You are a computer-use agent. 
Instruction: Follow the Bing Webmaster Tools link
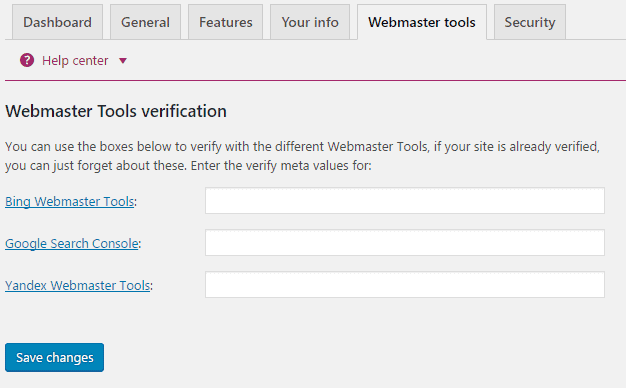69,202
